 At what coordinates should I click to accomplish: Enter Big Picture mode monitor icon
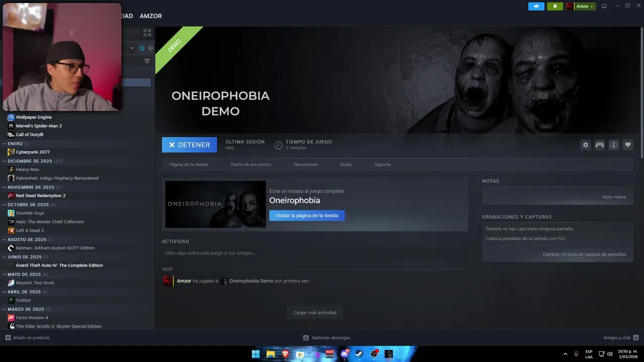point(604,6)
